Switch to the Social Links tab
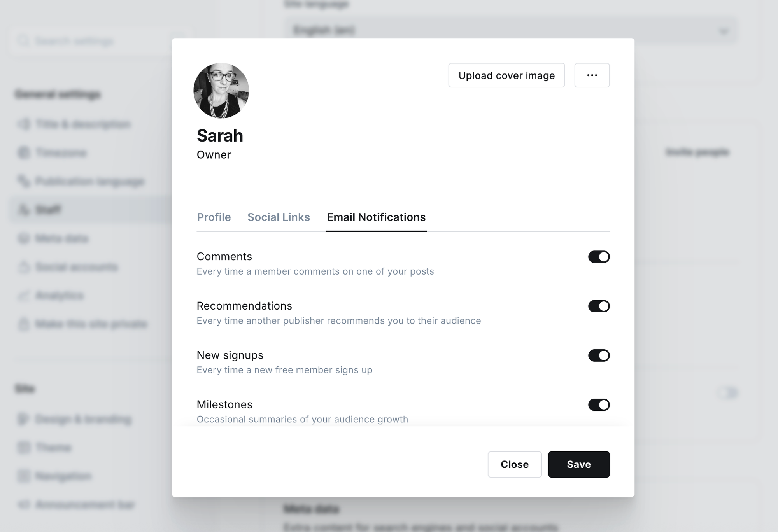This screenshot has height=532, width=778. click(279, 217)
